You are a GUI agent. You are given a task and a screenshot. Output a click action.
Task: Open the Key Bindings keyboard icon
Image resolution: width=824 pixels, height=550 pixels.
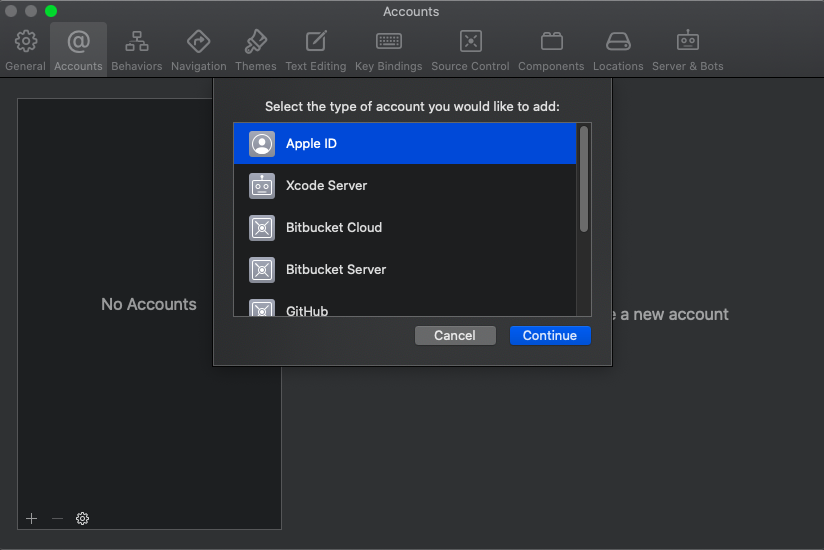[389, 41]
